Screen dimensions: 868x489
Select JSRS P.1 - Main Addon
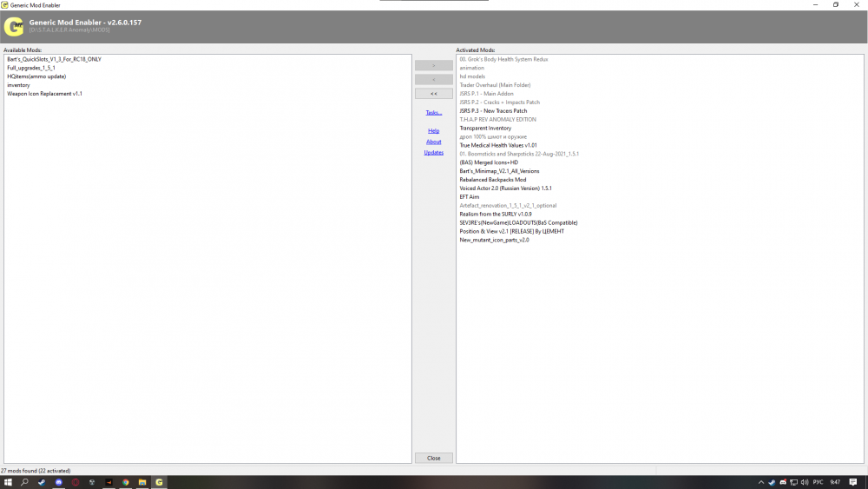click(x=486, y=94)
